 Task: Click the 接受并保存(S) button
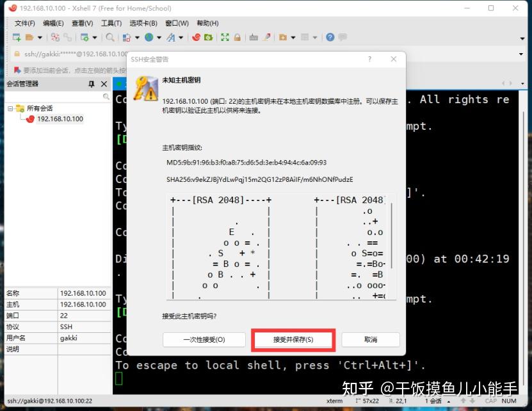pos(293,339)
